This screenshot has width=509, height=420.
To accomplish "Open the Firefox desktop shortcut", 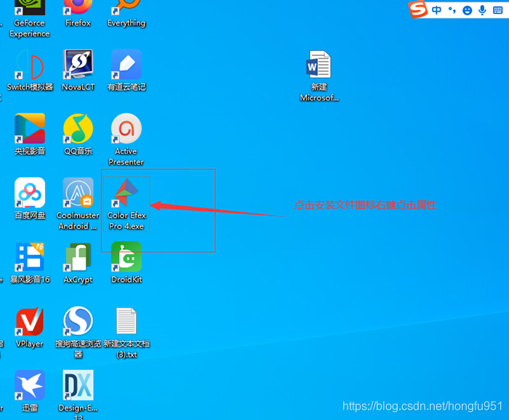I will tap(78, 14).
